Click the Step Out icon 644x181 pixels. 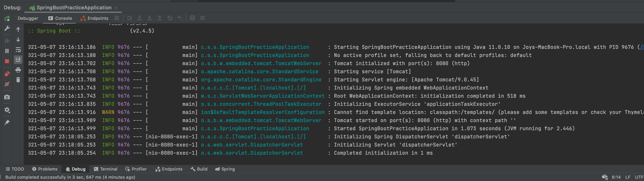[159, 18]
